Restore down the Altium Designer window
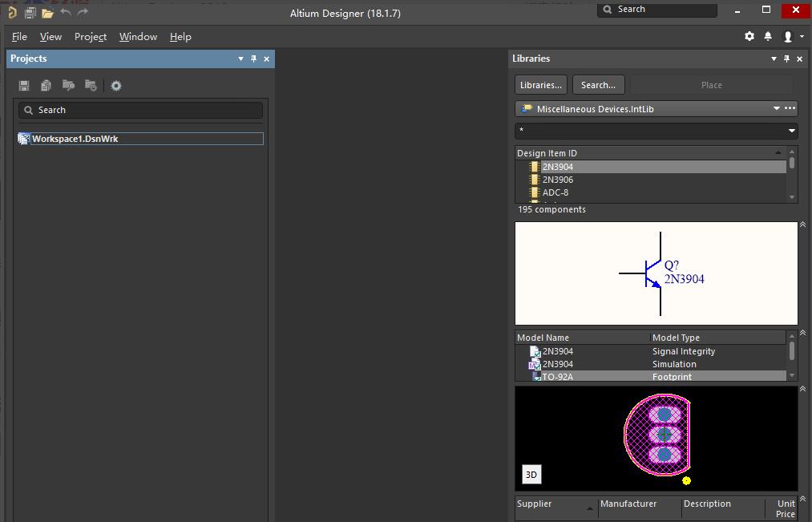The image size is (812, 522). [766, 10]
